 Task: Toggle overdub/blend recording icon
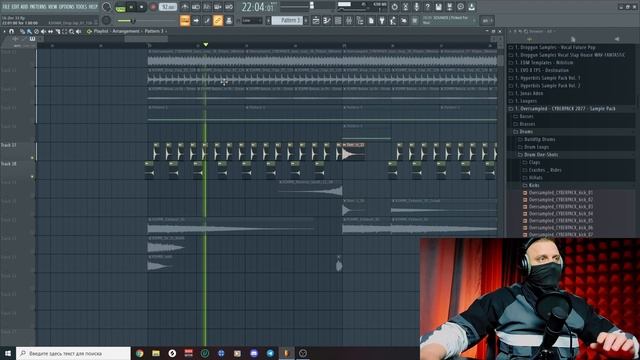click(x=218, y=7)
